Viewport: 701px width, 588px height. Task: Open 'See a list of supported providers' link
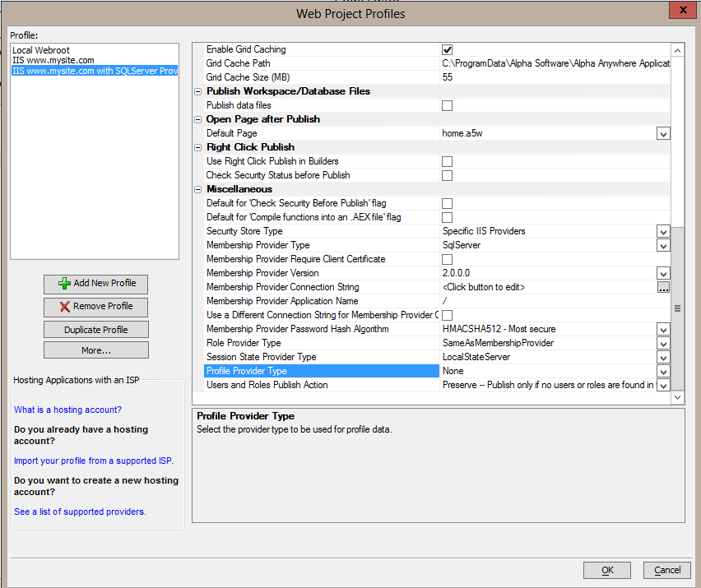pos(80,512)
